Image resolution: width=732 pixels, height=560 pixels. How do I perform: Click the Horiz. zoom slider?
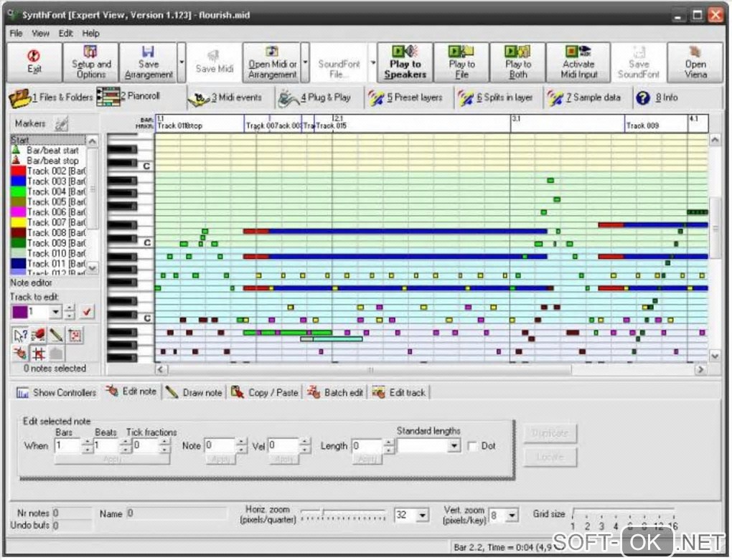pos(343,515)
